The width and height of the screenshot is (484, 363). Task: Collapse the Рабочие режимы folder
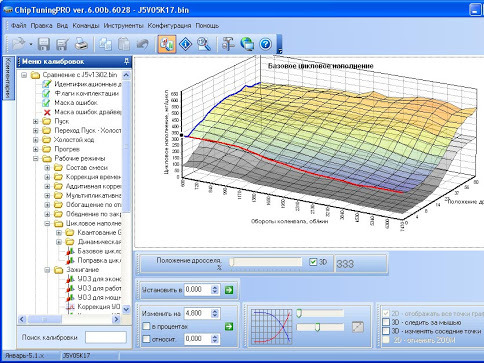coord(36,159)
